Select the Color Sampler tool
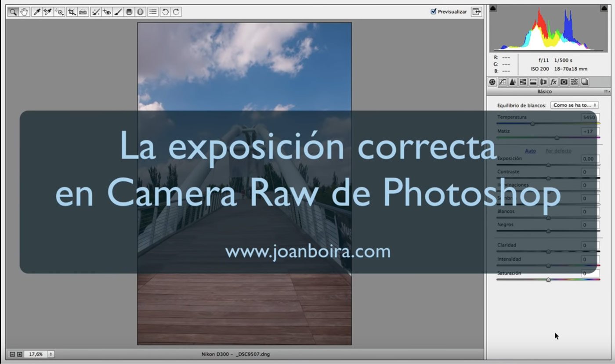 pyautogui.click(x=48, y=12)
